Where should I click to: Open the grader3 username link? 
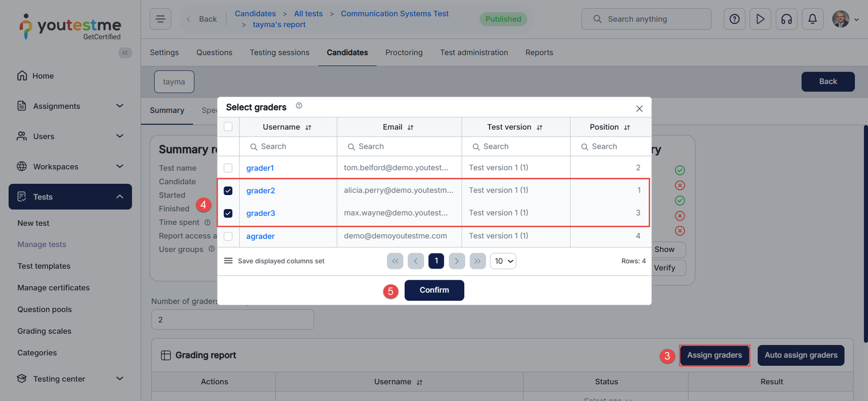tap(260, 214)
